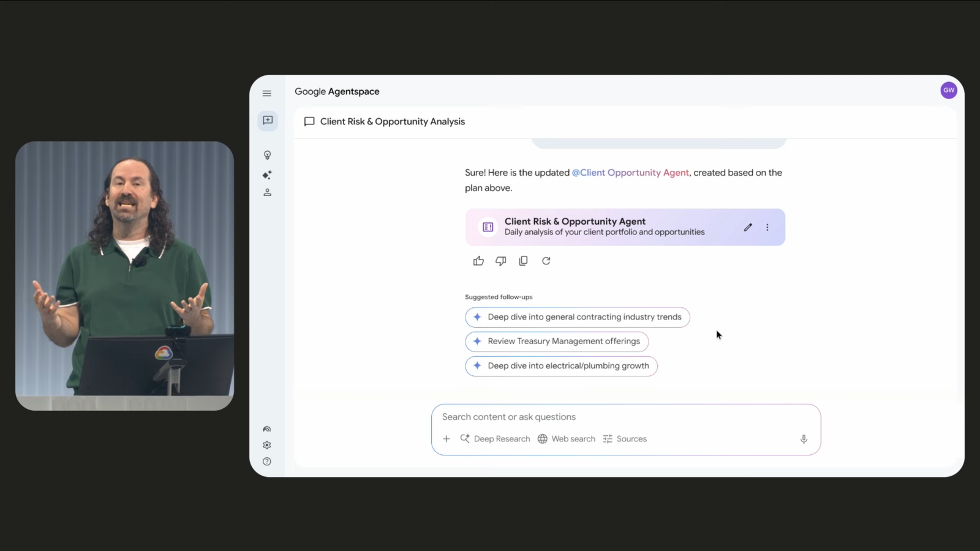This screenshot has height=551, width=980.
Task: Regenerate the agent response
Action: pyautogui.click(x=546, y=261)
